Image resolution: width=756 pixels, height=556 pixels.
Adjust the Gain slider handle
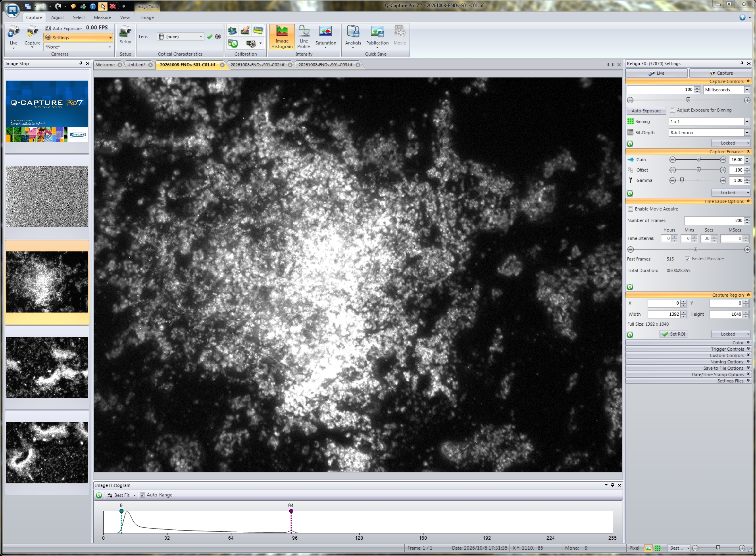(x=698, y=160)
